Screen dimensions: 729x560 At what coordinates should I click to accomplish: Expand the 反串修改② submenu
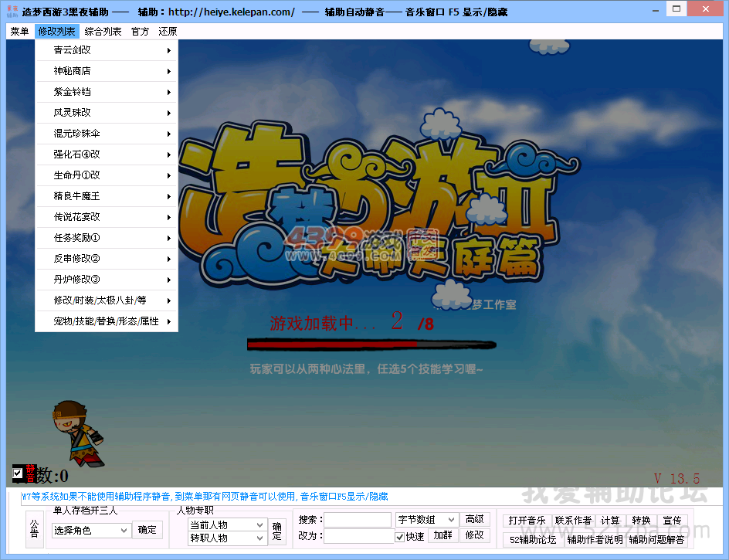107,259
